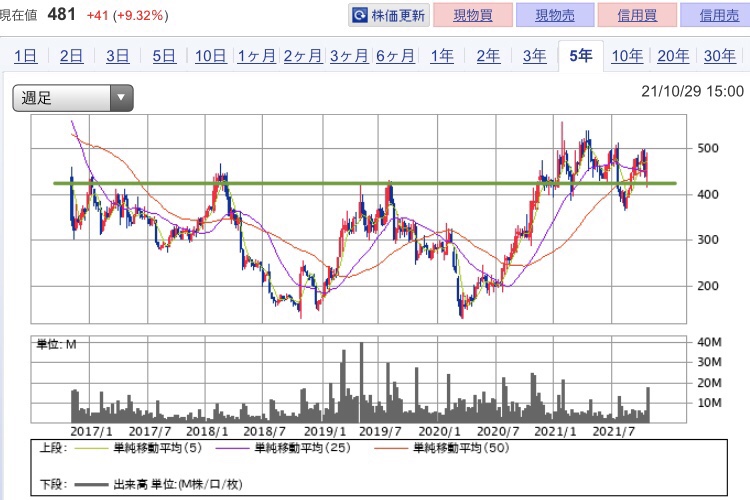Select the 5日 period tab

(x=164, y=56)
